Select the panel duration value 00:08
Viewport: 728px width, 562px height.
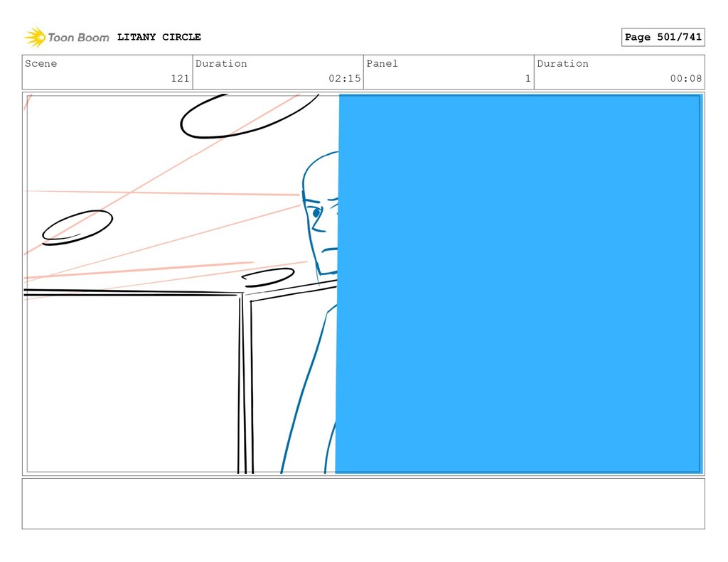[x=686, y=78]
